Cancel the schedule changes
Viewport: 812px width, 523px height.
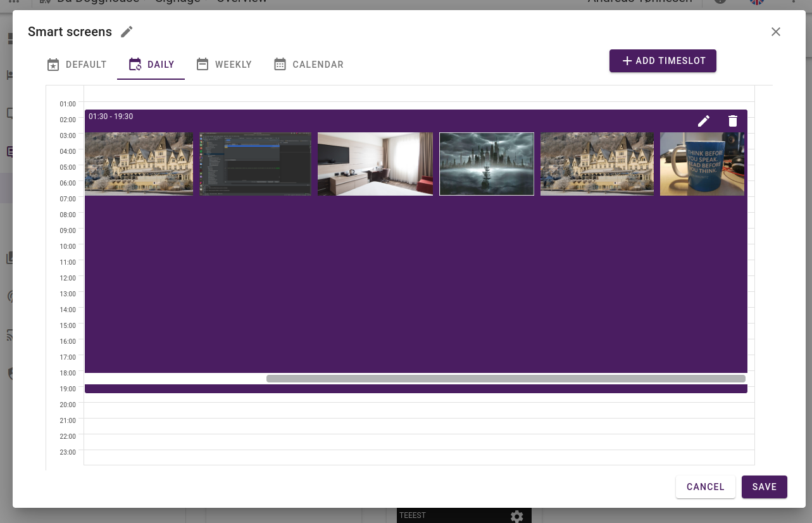(x=705, y=487)
